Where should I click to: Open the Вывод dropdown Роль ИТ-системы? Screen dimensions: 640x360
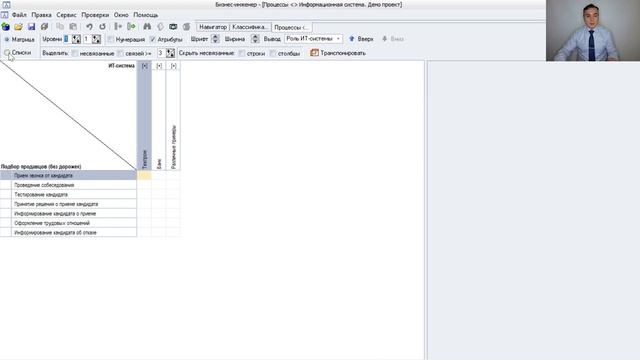[313, 39]
